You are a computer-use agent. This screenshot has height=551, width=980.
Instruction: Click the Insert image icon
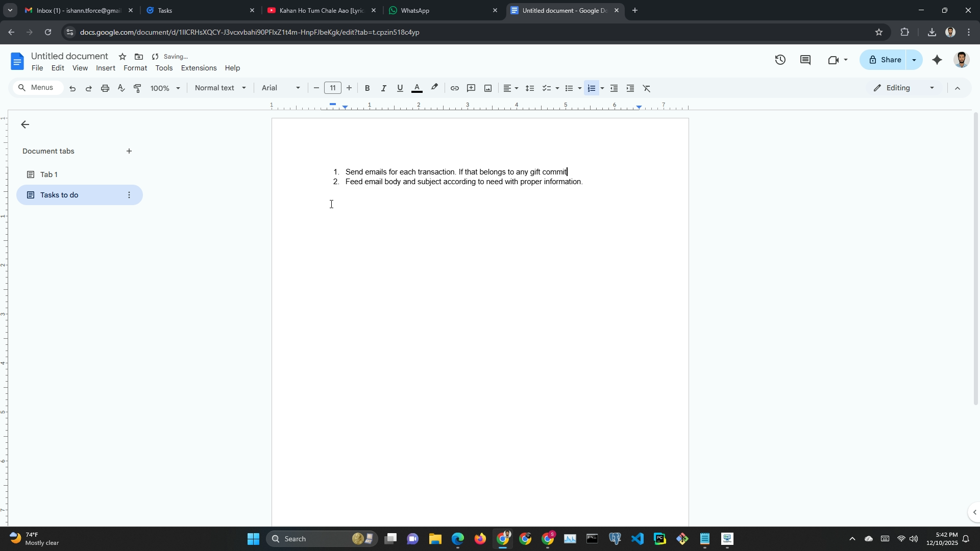[x=488, y=88]
